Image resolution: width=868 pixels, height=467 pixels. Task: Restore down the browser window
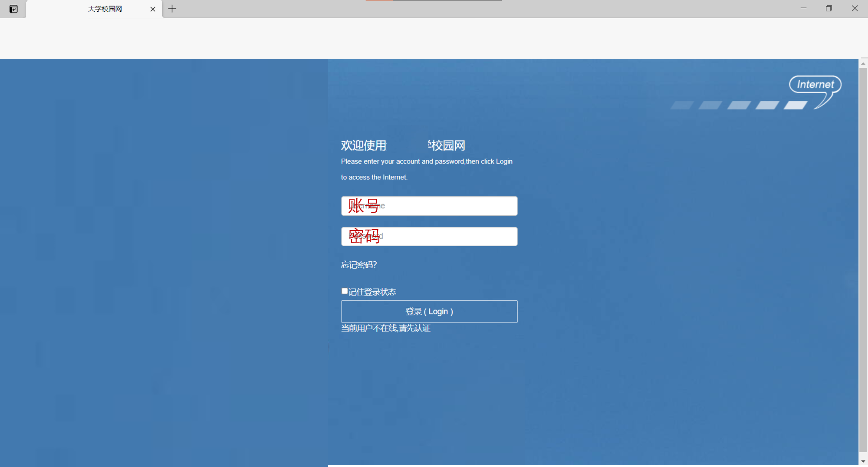coord(829,8)
